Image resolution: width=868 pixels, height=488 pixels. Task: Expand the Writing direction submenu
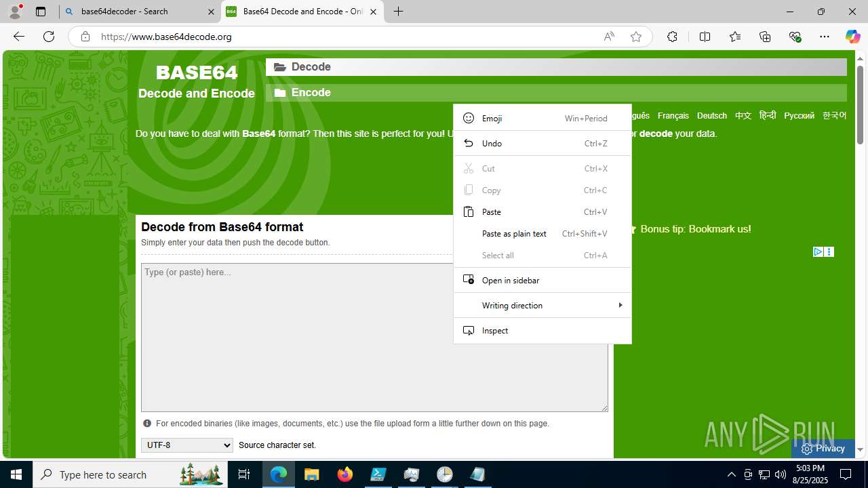(542, 305)
